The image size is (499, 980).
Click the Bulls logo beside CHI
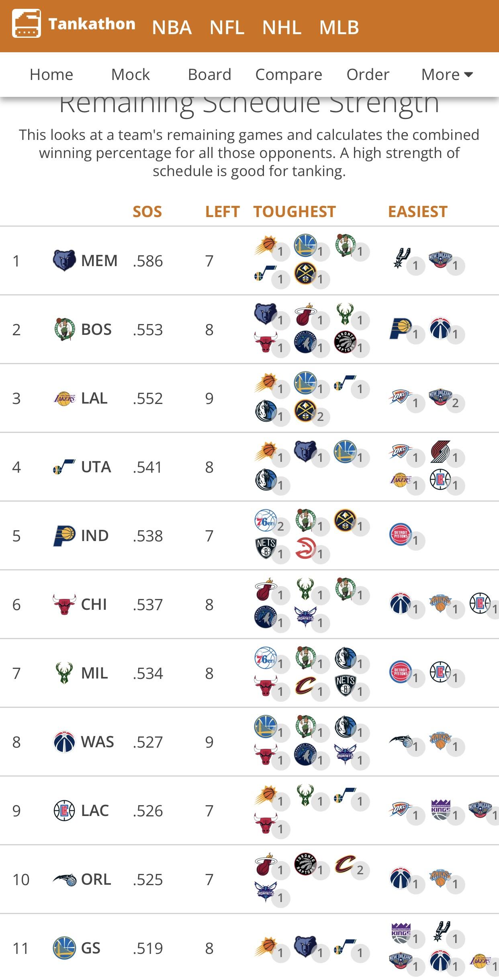(64, 604)
